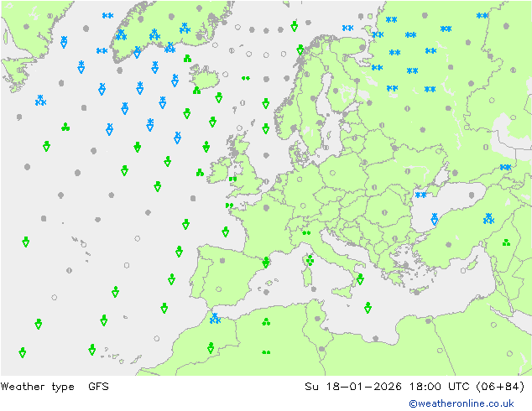
Task: Click the gray dot over Sardinia's southern sea
Action: 314,289
